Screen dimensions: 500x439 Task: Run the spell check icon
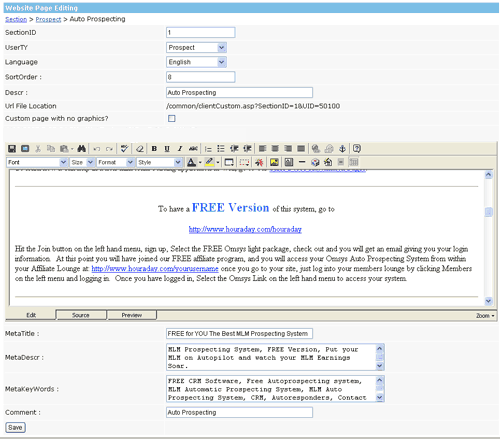pyautogui.click(x=125, y=149)
